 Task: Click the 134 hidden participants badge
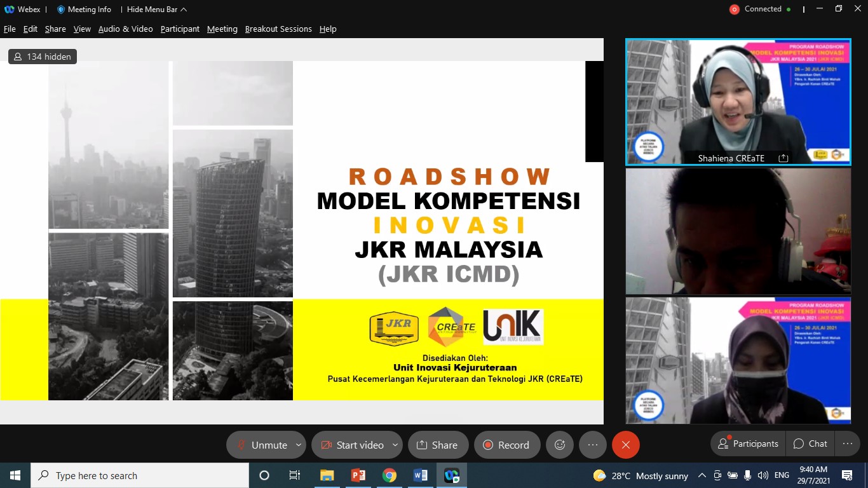coord(43,57)
